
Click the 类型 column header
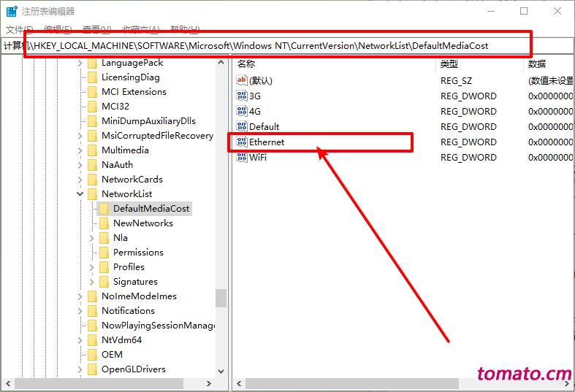point(480,64)
